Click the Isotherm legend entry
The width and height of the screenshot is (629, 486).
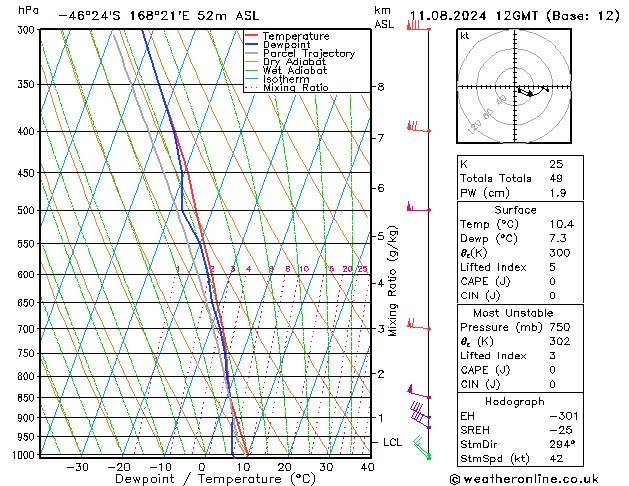[x=277, y=79]
